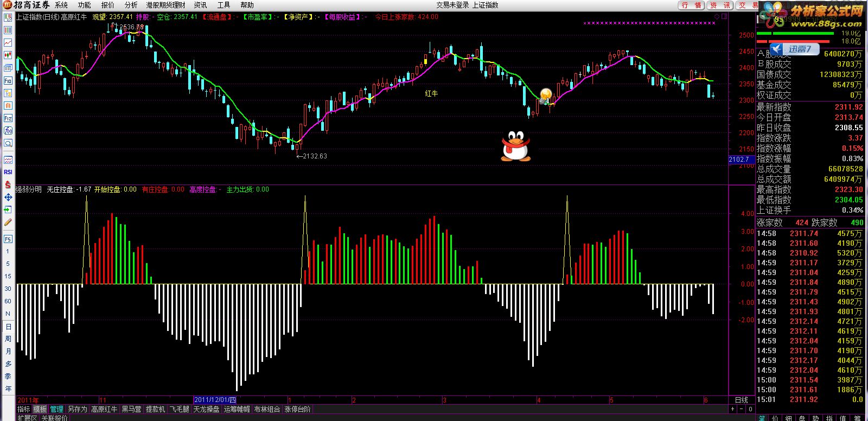Choose the 张停台阶 template tab
The width and height of the screenshot is (868, 421).
pos(298,409)
